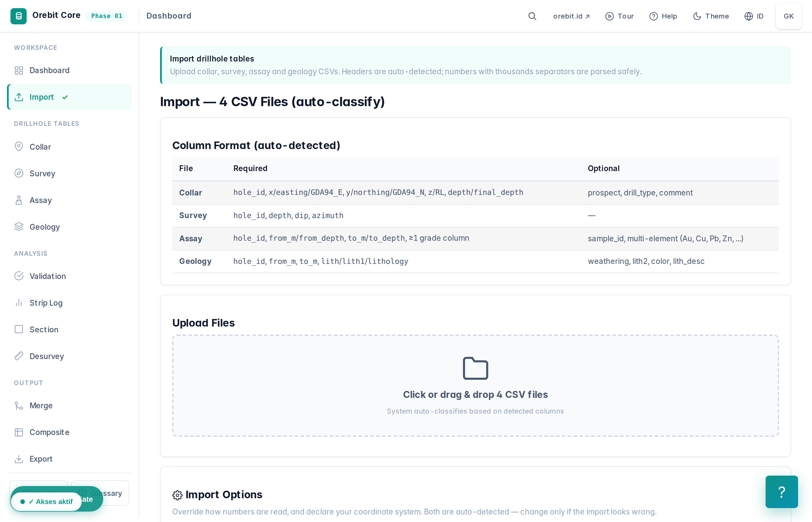Go to Dashboard in the sidebar
The image size is (812, 522).
(x=69, y=70)
